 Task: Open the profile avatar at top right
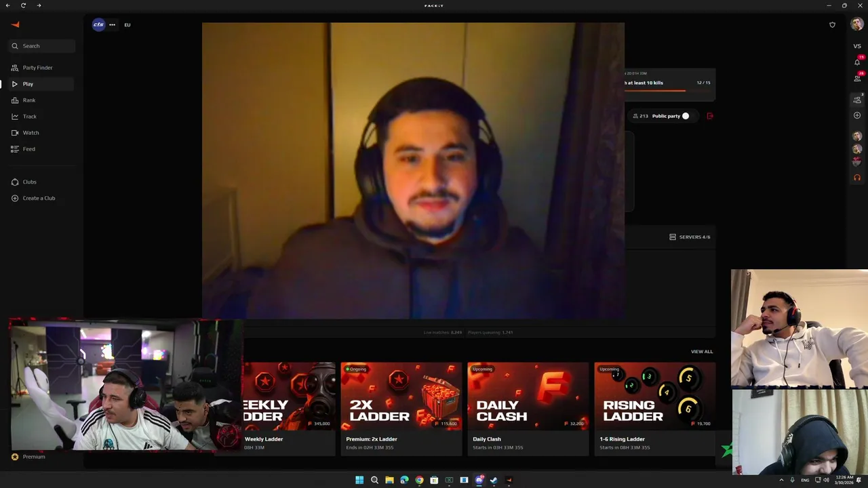tap(857, 25)
